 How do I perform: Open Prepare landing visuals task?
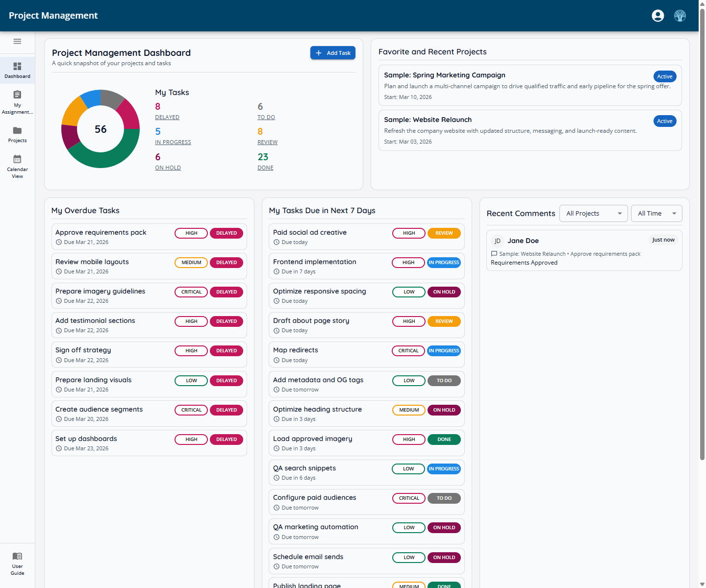[x=149, y=384]
